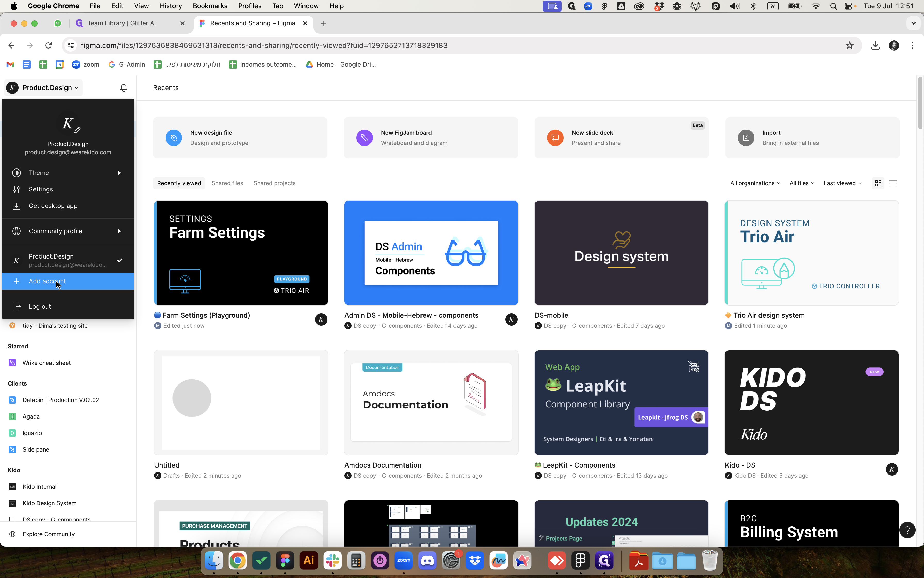Open the All files filter dropdown
The image size is (924, 578).
802,183
